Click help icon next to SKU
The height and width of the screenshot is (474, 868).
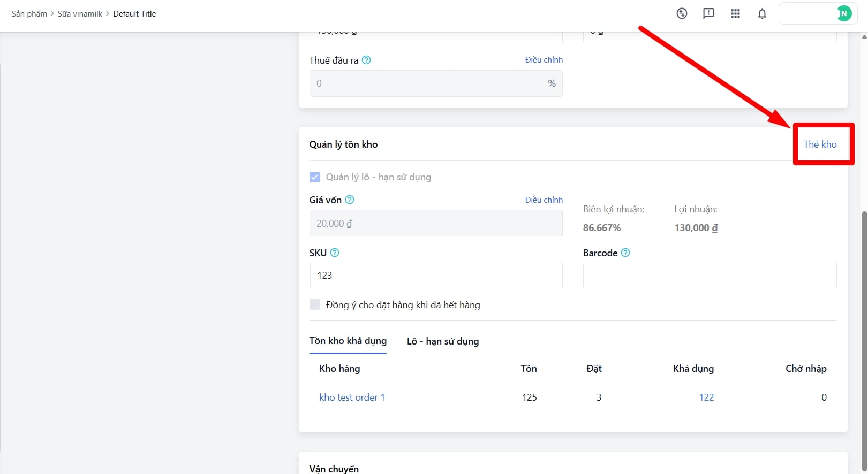coord(335,253)
